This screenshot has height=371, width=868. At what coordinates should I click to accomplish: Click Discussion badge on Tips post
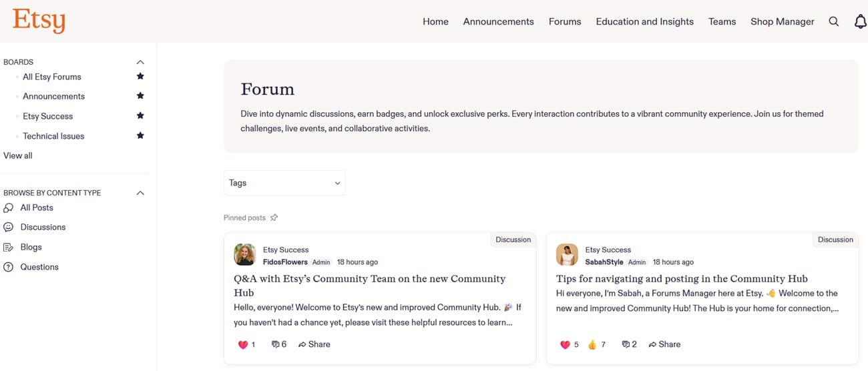836,240
